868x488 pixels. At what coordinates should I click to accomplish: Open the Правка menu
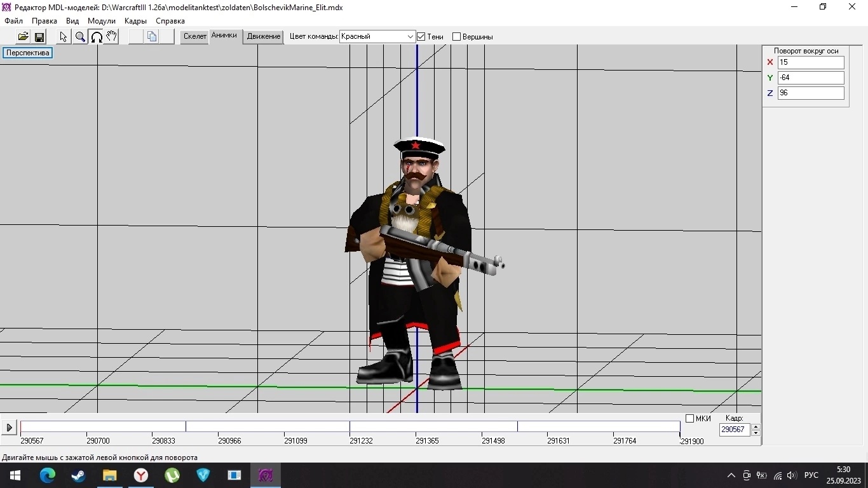(44, 21)
